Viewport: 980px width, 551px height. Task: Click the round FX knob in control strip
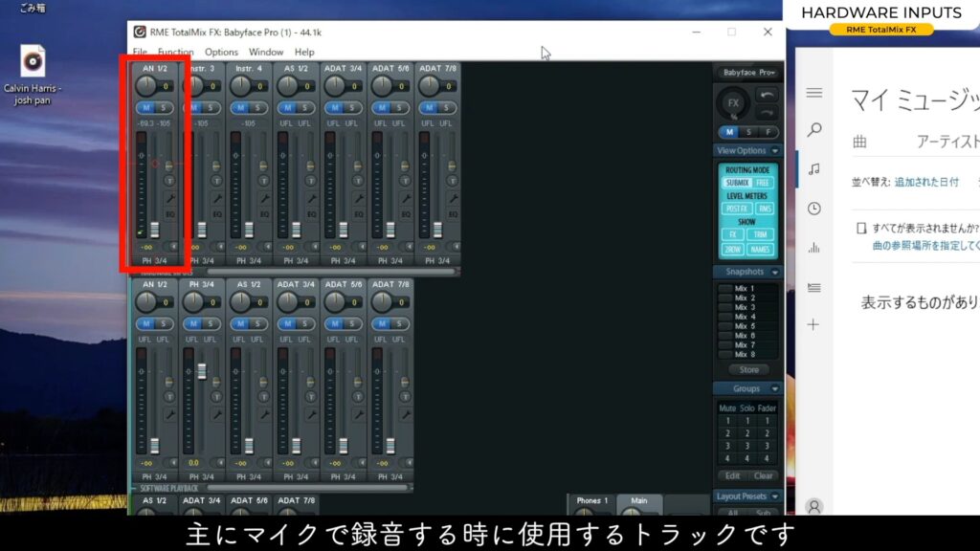[x=733, y=103]
